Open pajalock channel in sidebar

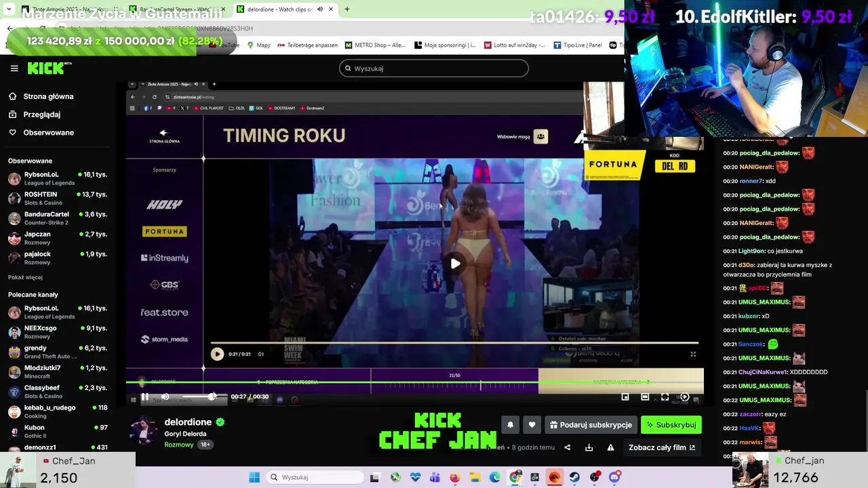(x=58, y=258)
